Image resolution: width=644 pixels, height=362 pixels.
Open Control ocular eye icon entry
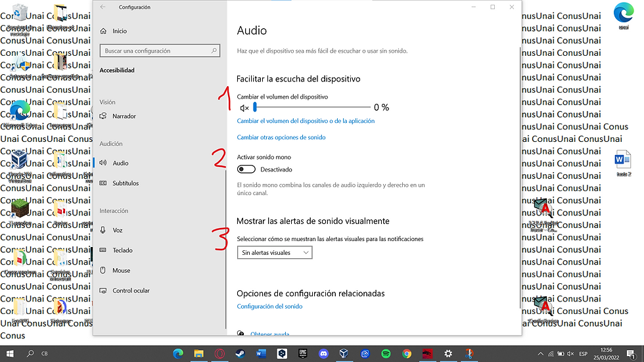[x=124, y=290]
